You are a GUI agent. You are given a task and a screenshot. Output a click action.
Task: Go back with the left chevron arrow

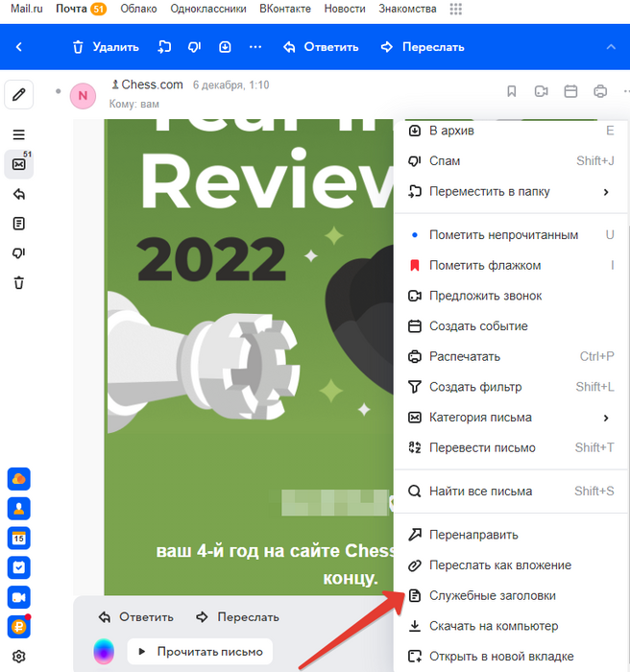click(19, 47)
